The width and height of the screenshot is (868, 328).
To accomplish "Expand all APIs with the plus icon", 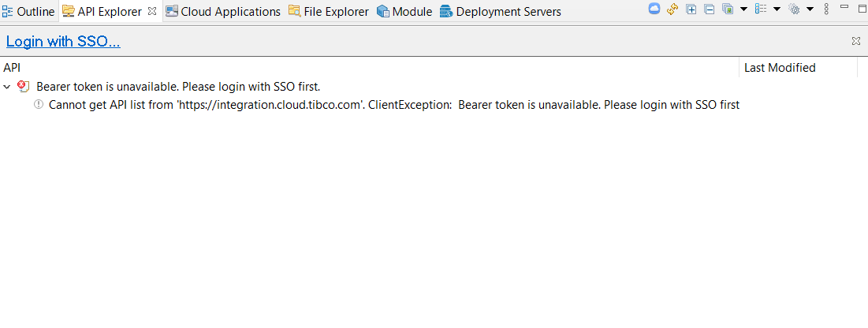I will click(691, 9).
